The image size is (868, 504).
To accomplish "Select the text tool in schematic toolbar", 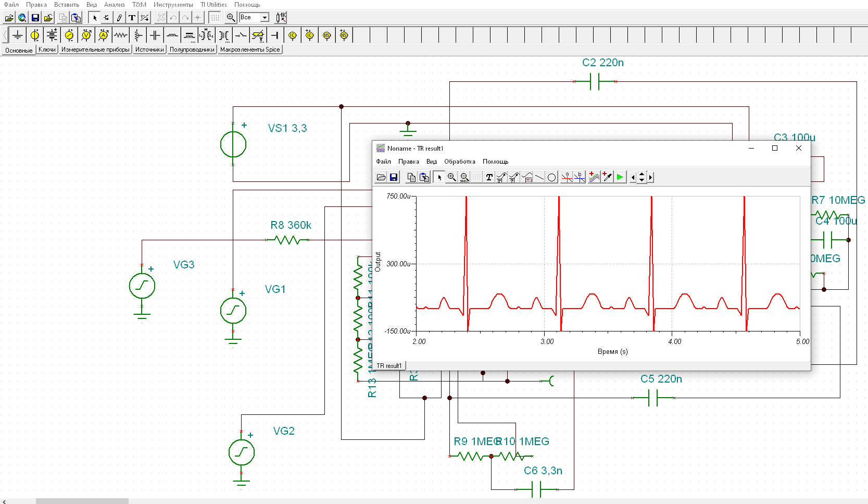I will [x=132, y=18].
